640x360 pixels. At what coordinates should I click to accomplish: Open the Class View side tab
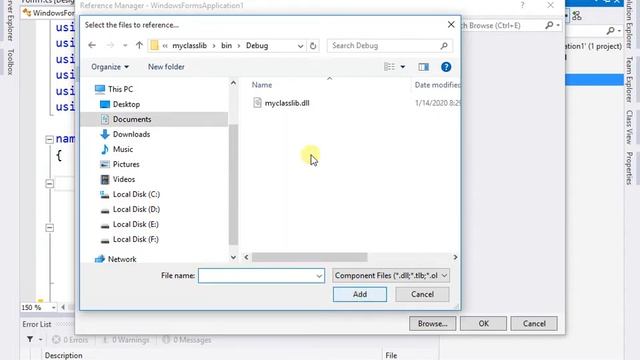[x=629, y=127]
